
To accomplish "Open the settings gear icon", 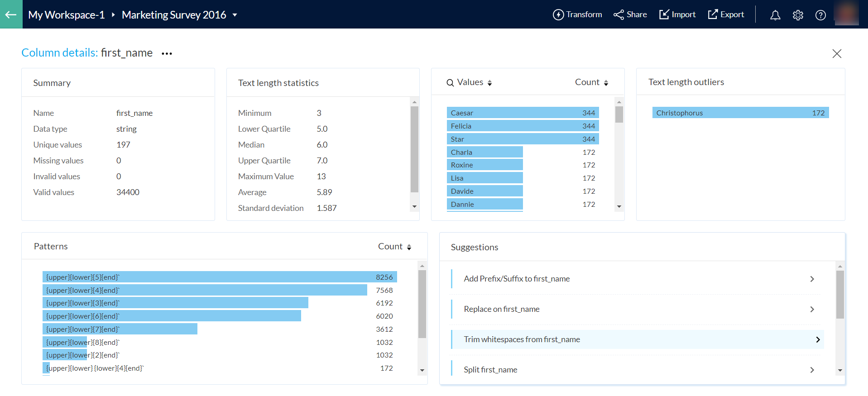I will click(798, 15).
